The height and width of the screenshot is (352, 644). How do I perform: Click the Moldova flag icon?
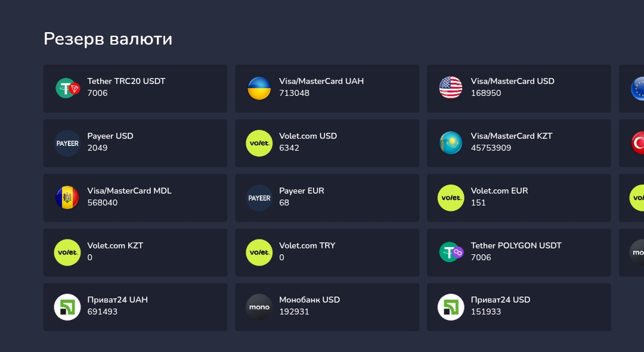67,198
